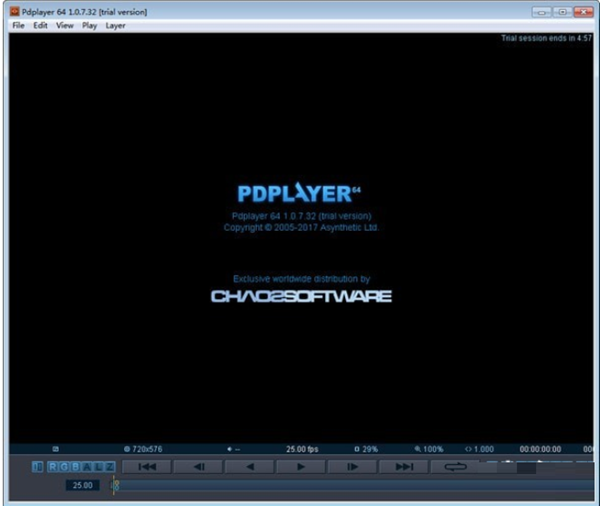Step forward one frame
600x506 pixels.
tap(352, 466)
